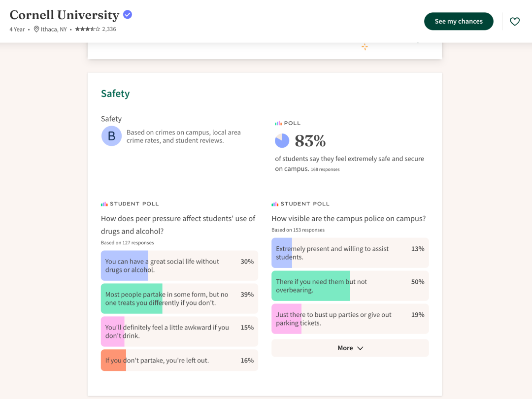
Task: Click the Student Poll icon above campus police question
Action: point(275,204)
